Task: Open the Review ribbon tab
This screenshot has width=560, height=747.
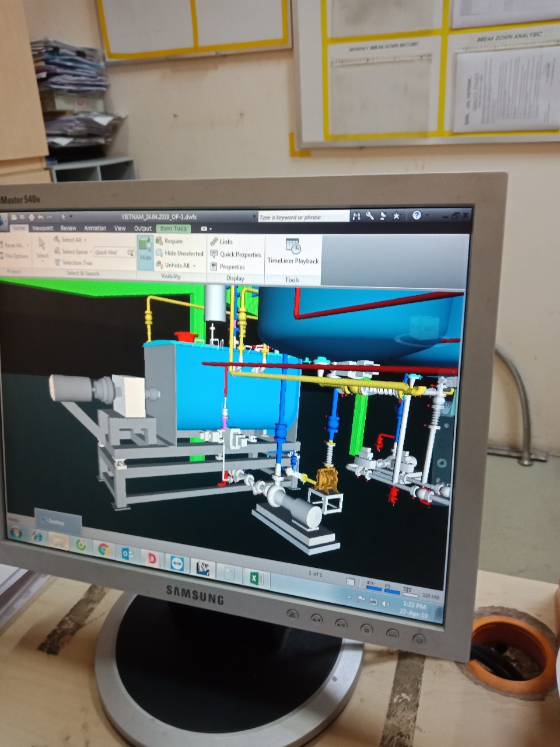Action: tap(68, 228)
